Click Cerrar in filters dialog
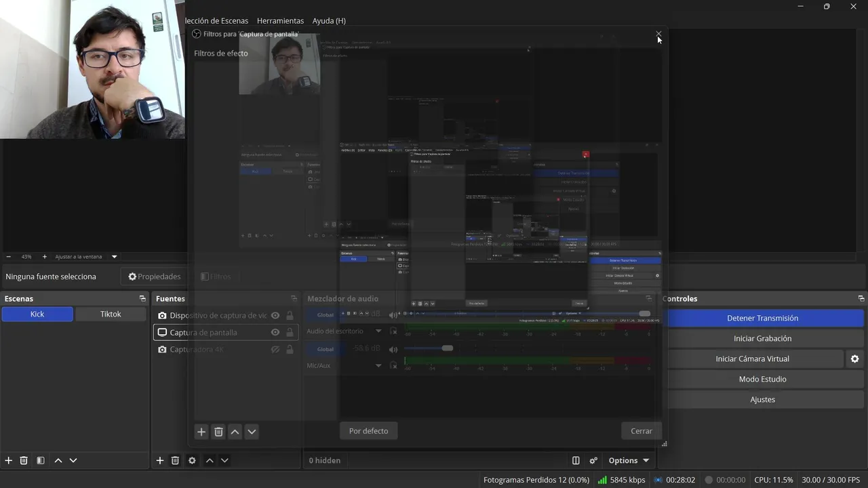The width and height of the screenshot is (868, 488). pos(642,431)
